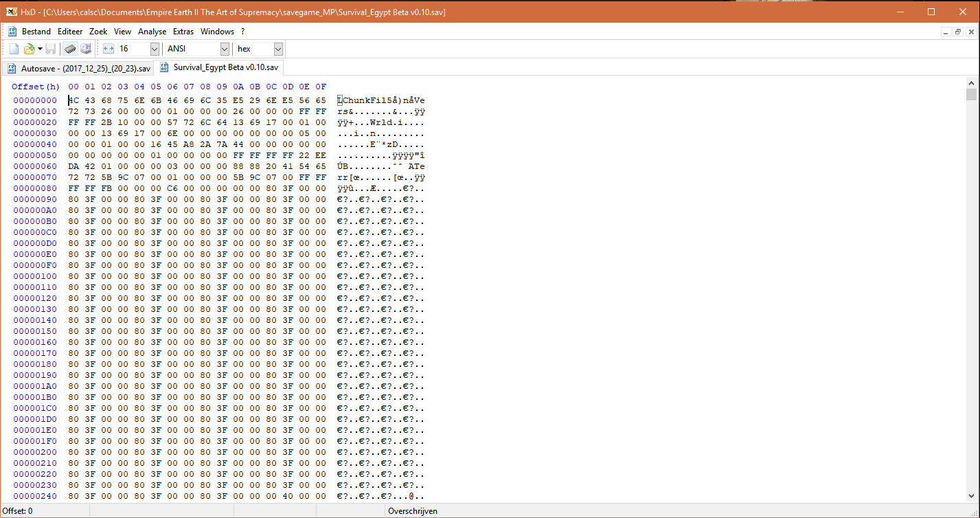
Task: Open the Analyse menu
Action: tap(152, 32)
